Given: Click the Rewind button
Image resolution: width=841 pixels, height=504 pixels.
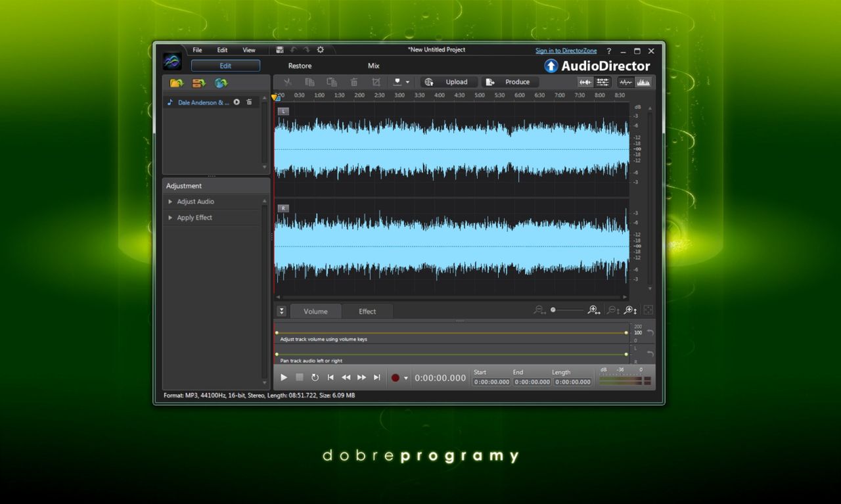Looking at the screenshot, I should [x=346, y=378].
